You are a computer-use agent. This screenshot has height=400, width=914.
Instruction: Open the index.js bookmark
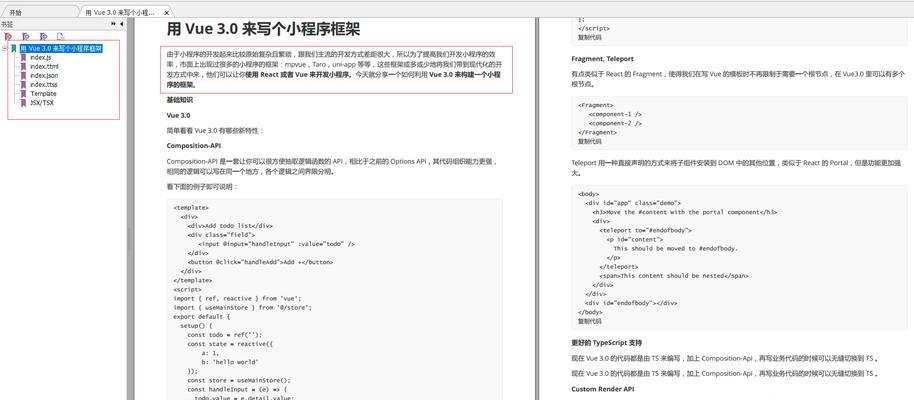40,58
